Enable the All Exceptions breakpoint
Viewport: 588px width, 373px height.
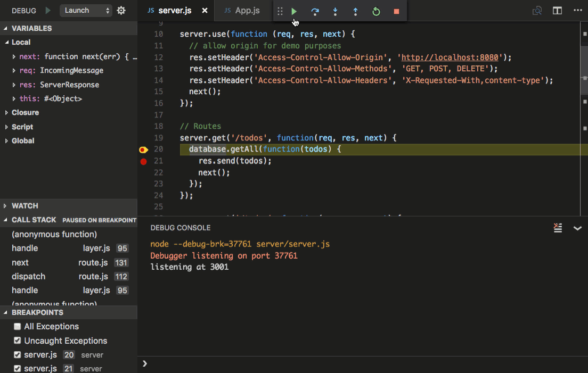(x=17, y=326)
